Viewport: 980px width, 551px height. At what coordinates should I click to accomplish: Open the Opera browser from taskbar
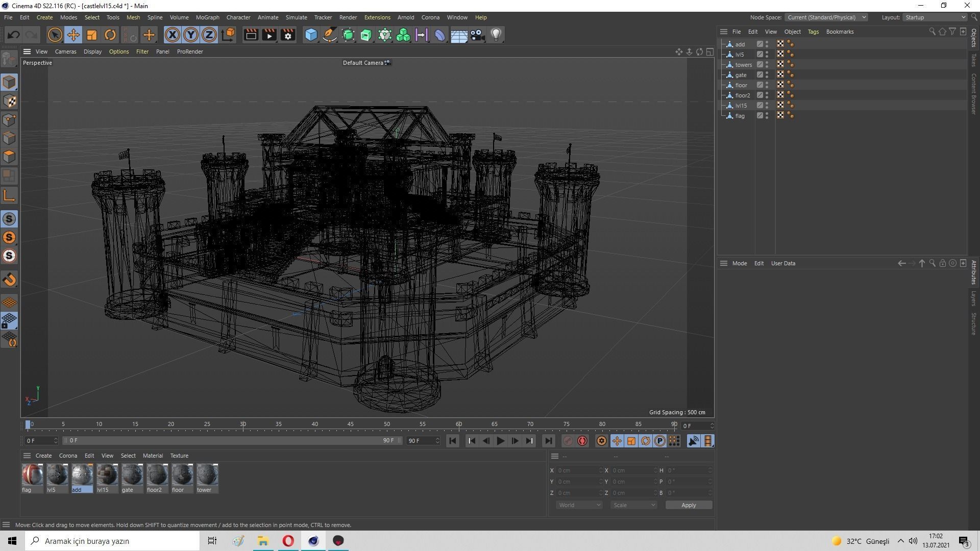288,541
